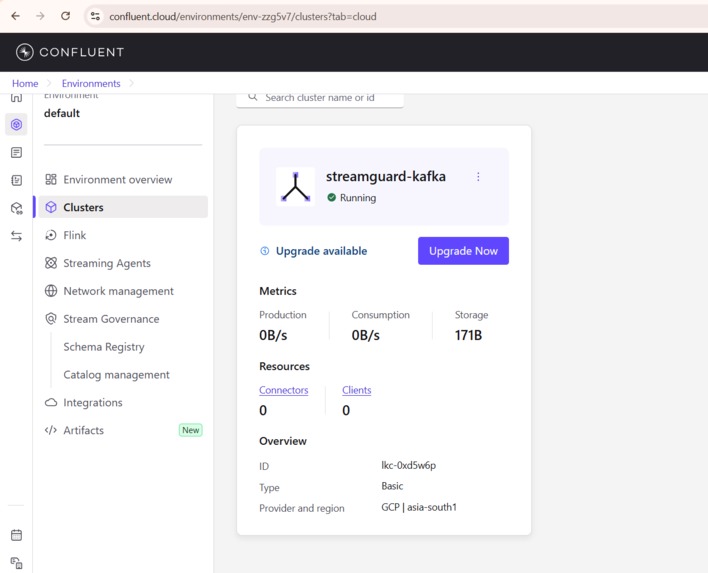
Task: Click cluster ID lkc-0xd5w6p
Action: pos(408,466)
